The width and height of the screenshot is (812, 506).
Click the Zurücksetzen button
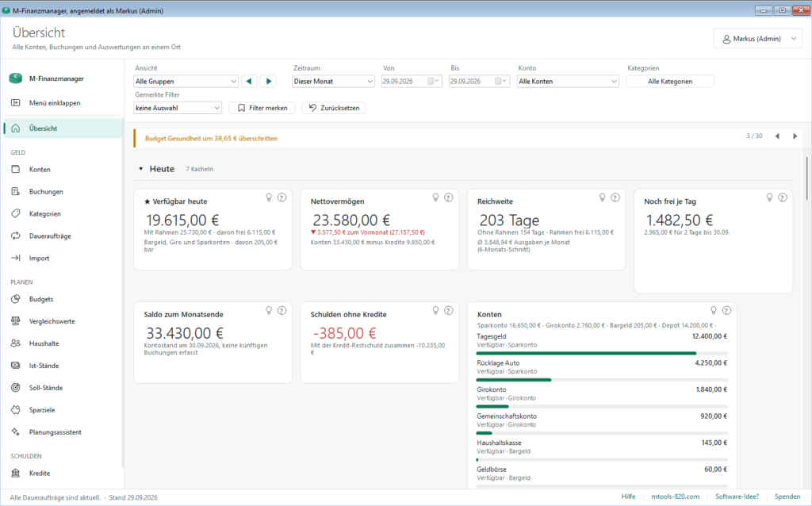click(334, 108)
